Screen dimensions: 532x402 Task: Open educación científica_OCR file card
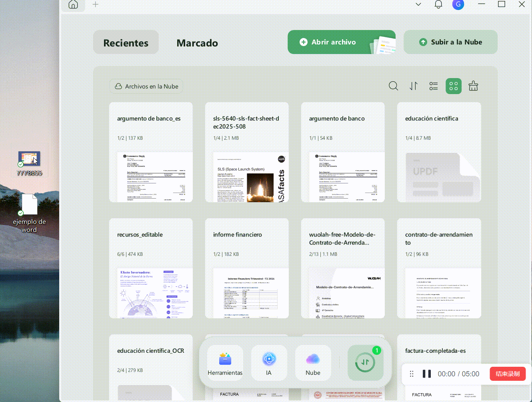point(151,368)
